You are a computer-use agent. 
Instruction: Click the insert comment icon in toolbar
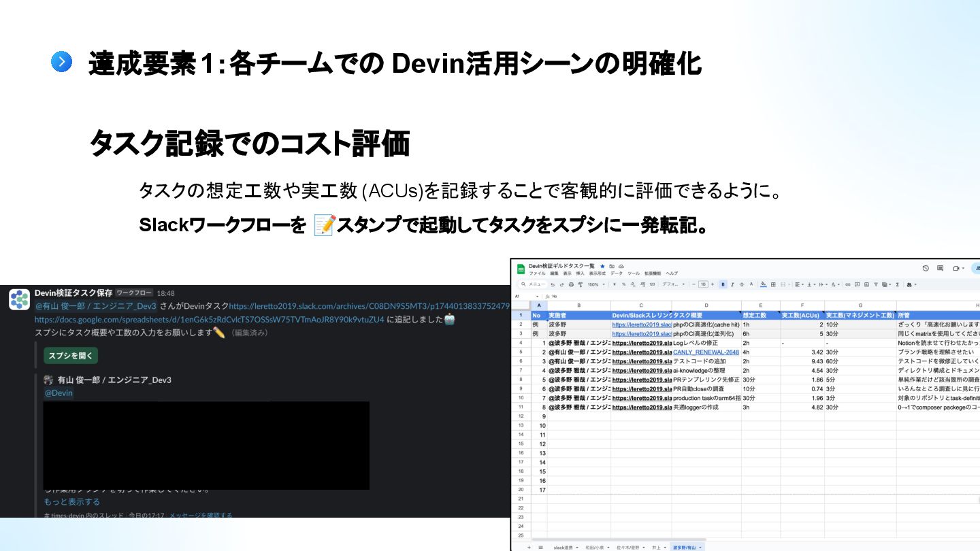(857, 284)
